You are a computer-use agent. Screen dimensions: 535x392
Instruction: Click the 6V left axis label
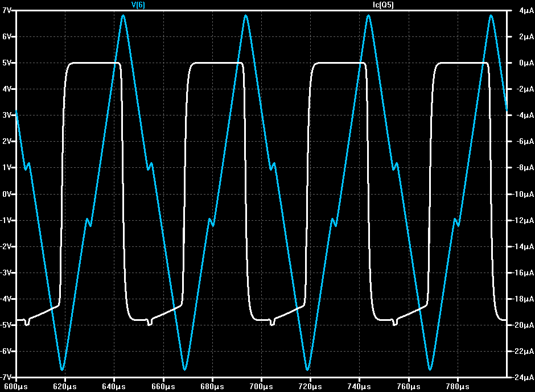(x=6, y=36)
